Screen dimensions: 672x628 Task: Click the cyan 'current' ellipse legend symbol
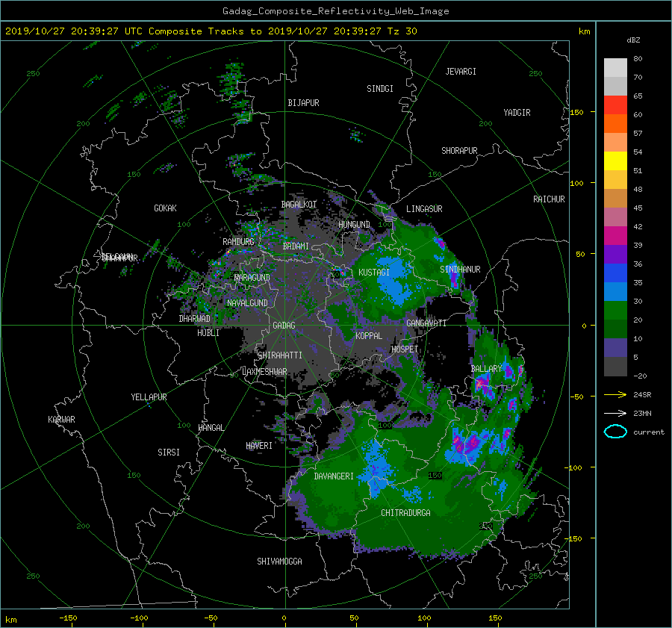point(615,432)
